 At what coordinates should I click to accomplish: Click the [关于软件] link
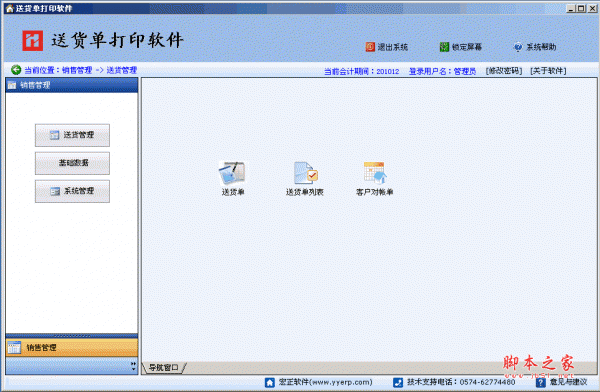click(548, 71)
